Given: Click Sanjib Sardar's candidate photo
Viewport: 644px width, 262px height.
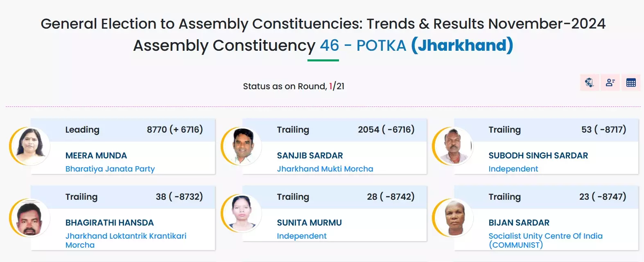Looking at the screenshot, I should 242,146.
